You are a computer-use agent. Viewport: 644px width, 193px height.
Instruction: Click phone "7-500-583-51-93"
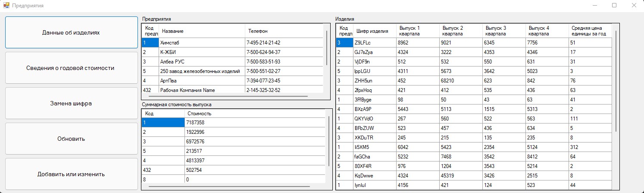pyautogui.click(x=284, y=62)
